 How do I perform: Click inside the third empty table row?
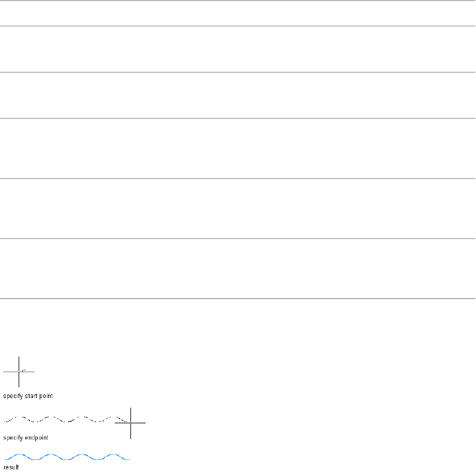[238, 96]
